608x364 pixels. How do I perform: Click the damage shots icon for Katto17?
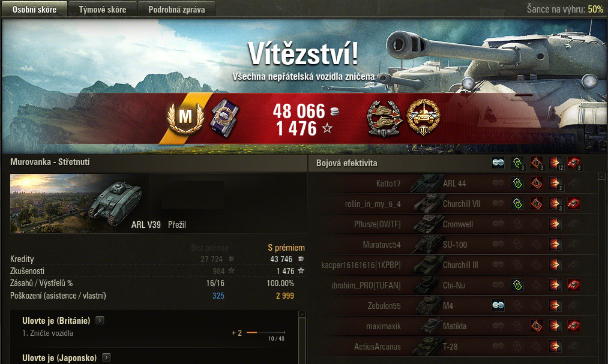tap(555, 183)
